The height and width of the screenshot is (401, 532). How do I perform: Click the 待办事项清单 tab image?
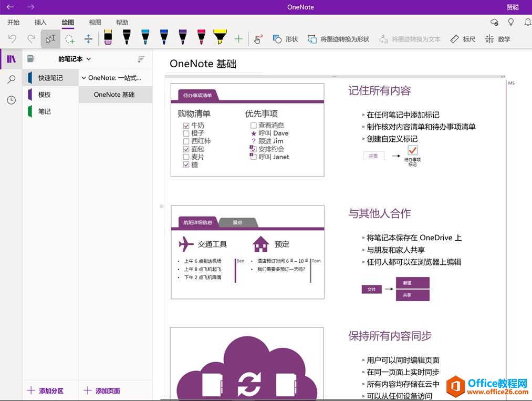[198, 96]
